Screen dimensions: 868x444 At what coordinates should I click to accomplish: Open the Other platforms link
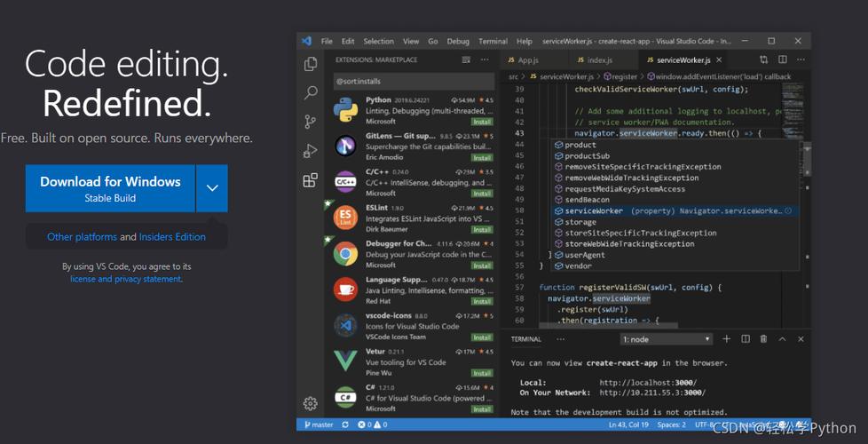coord(82,237)
